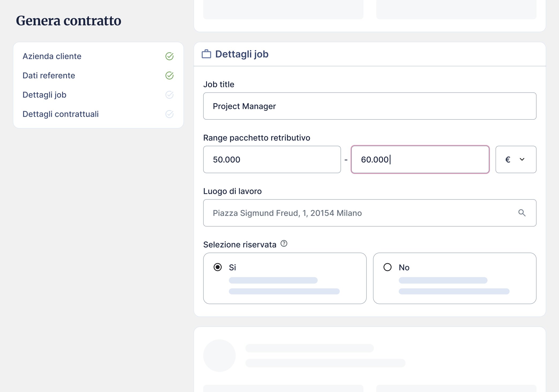Screen dimensions: 559x392
Task: Click the No option label text
Action: [x=404, y=267]
